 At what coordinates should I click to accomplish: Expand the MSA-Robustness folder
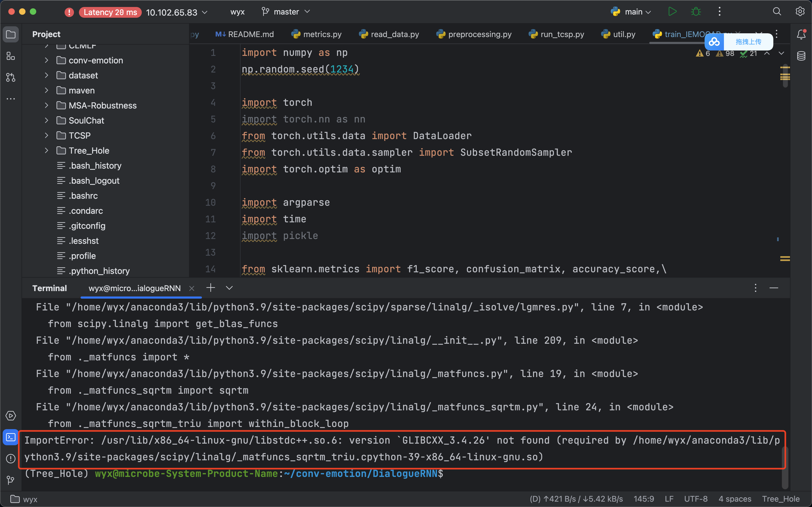[47, 106]
